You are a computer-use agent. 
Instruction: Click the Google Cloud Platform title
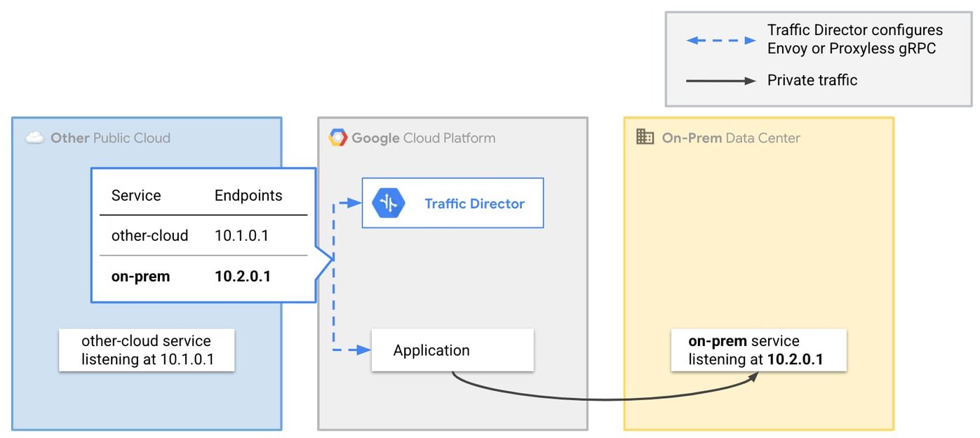(x=423, y=138)
